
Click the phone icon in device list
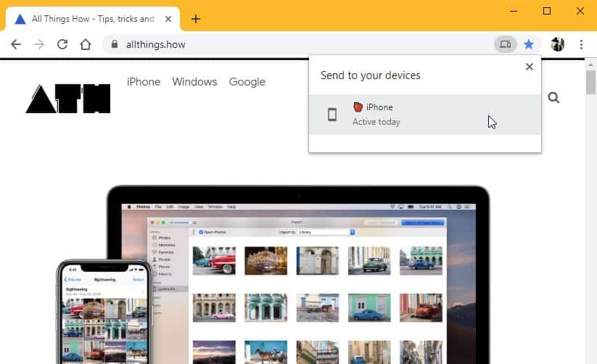[332, 115]
